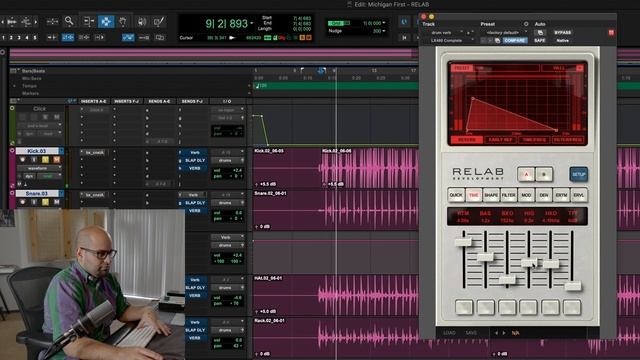Toggle solo on the Snare.03 track
The width and height of the screenshot is (640, 360).
pyautogui.click(x=45, y=202)
